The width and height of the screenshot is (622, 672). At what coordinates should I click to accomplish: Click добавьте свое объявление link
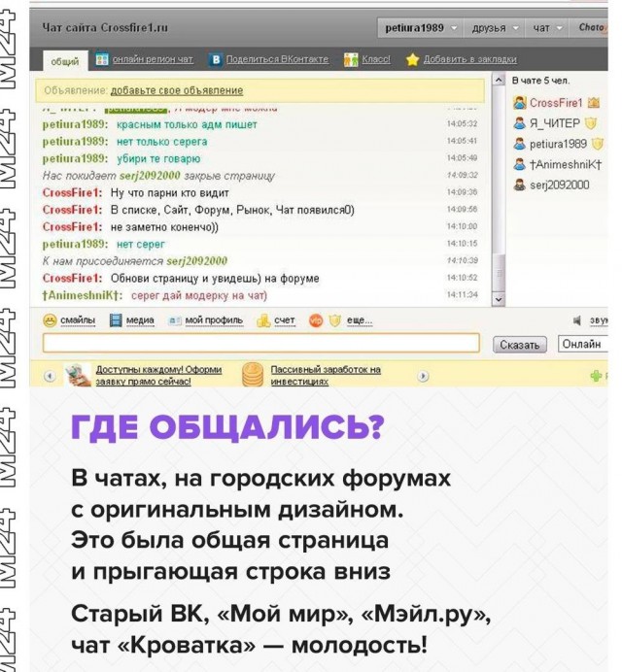click(x=177, y=90)
